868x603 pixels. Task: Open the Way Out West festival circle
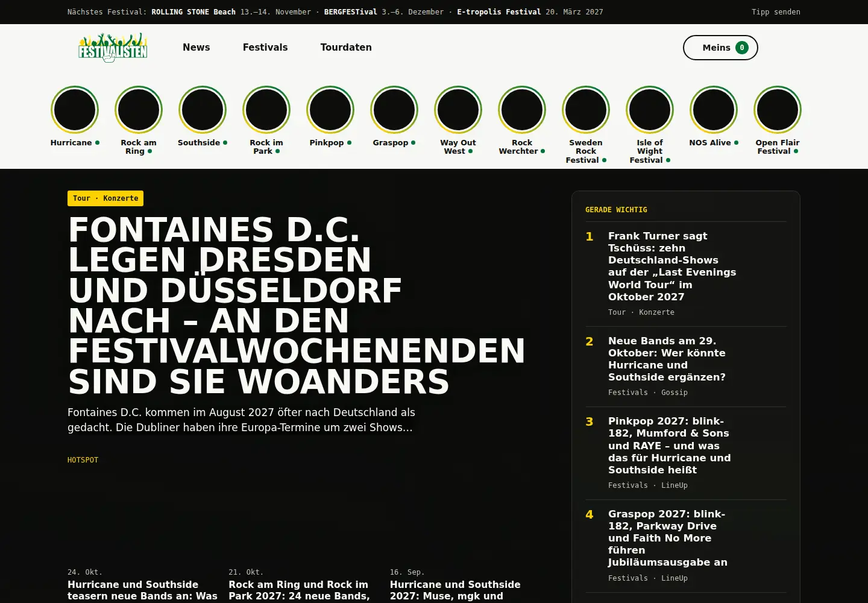458,110
